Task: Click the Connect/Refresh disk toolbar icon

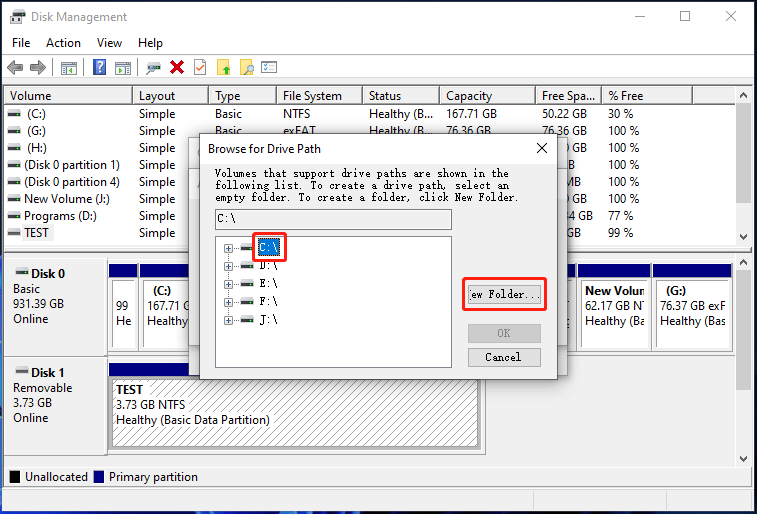Action: [154, 68]
